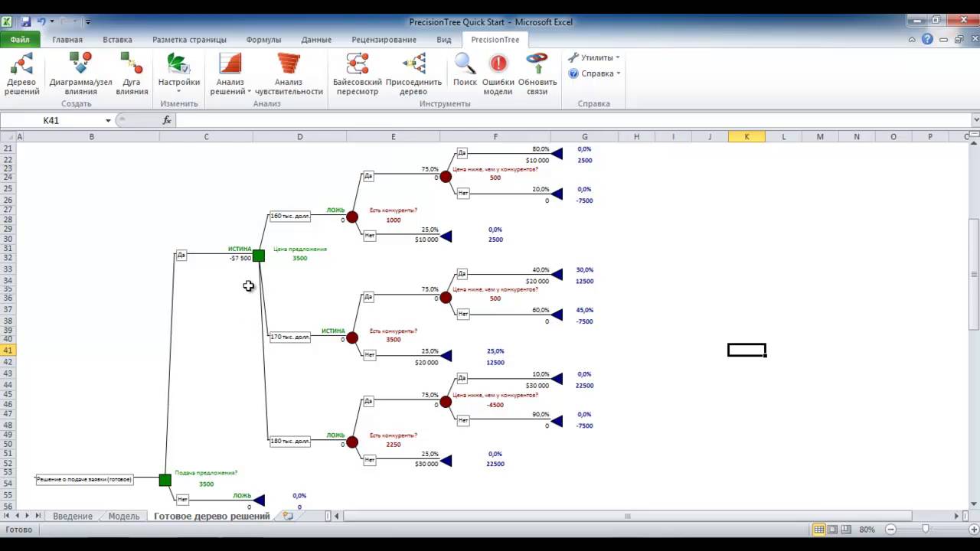Select row 41 header
Viewport: 980px width, 551px height.
coord(8,350)
